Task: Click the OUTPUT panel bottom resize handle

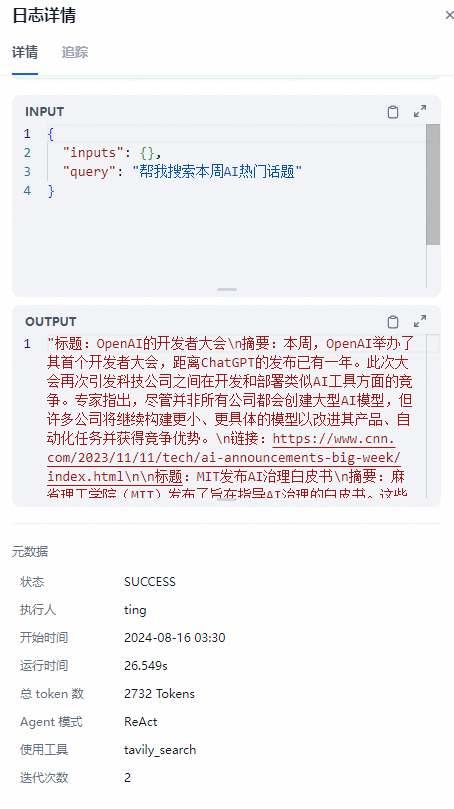Action: [x=226, y=499]
